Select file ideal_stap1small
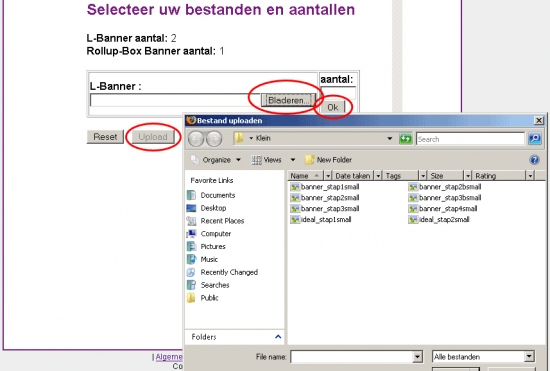Image resolution: width=550 pixels, height=371 pixels. pyautogui.click(x=321, y=220)
